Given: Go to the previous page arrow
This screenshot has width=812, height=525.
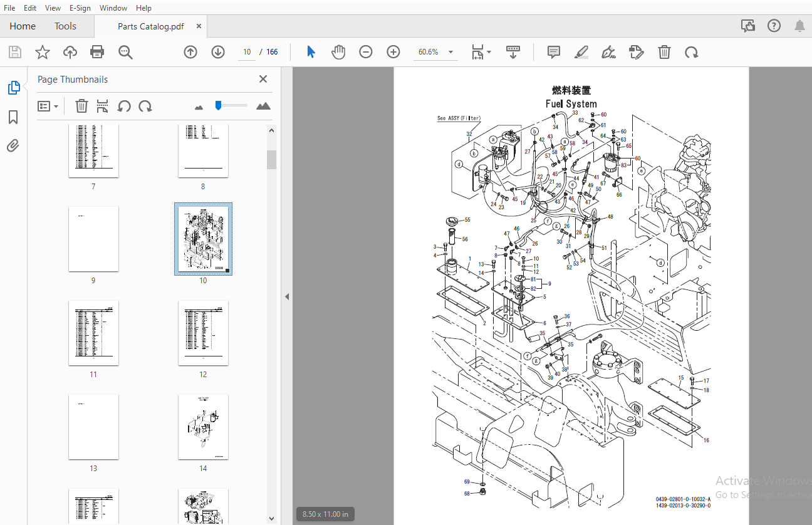Looking at the screenshot, I should point(190,52).
